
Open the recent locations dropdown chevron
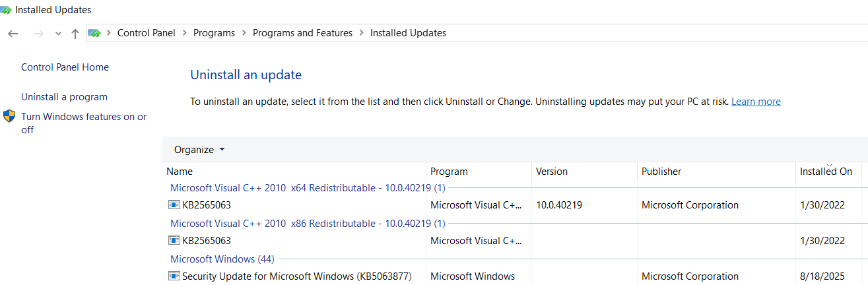coord(58,34)
